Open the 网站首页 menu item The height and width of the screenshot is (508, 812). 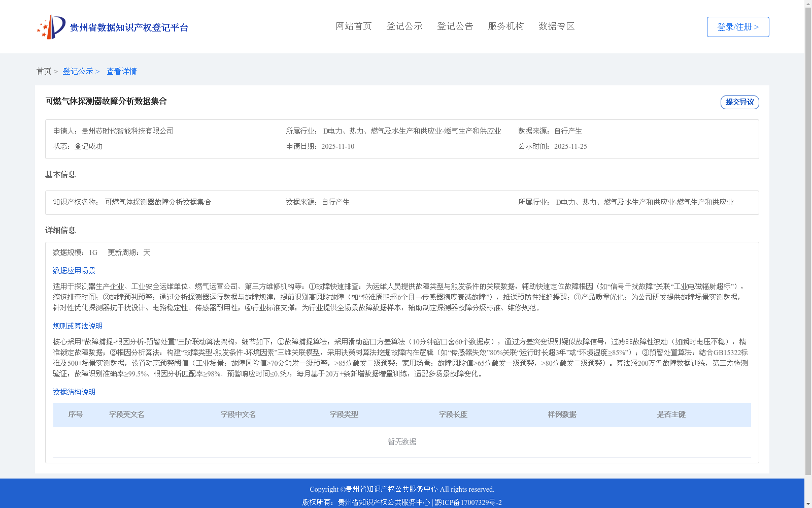point(354,26)
